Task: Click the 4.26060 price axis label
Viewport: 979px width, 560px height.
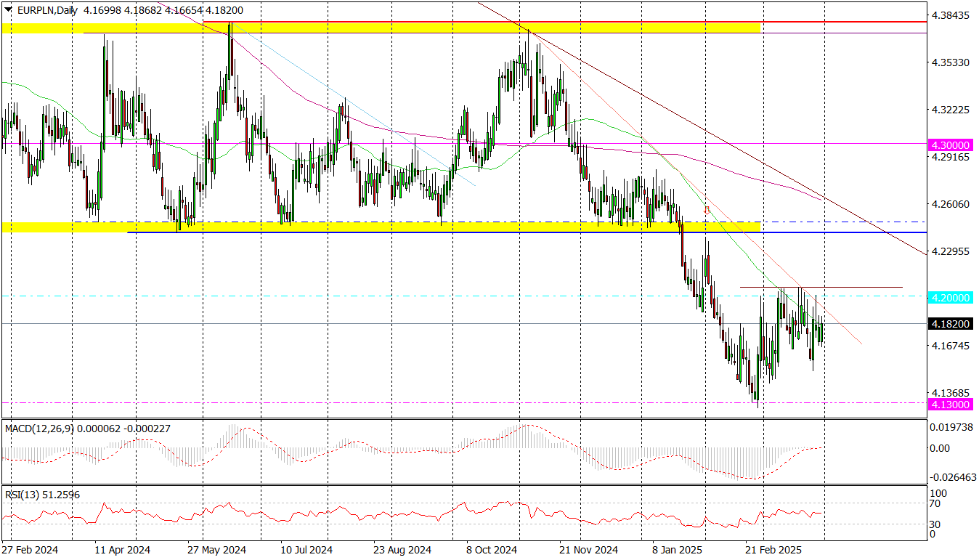Action: coord(951,205)
